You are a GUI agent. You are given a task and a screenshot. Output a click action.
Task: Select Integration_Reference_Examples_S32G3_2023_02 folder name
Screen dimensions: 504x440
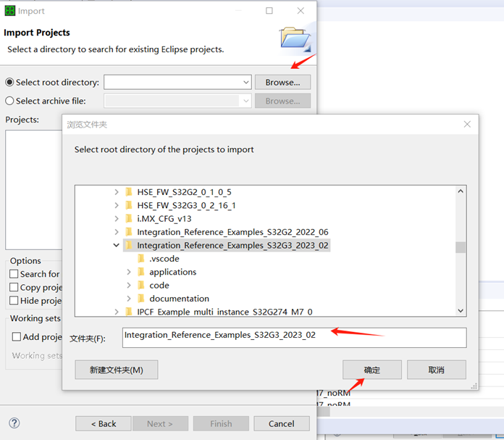232,246
